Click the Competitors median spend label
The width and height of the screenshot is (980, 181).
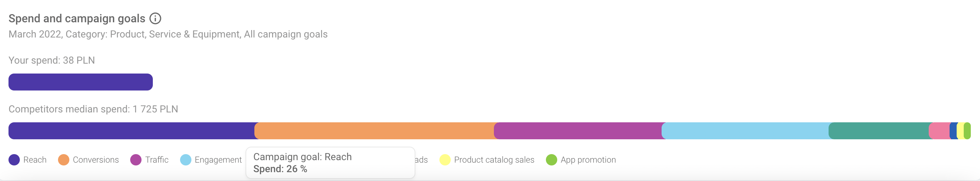click(x=93, y=109)
